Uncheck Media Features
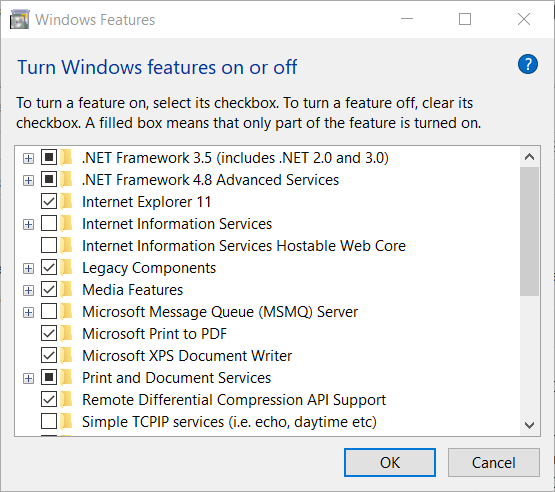Image resolution: width=555 pixels, height=492 pixels. 49,289
